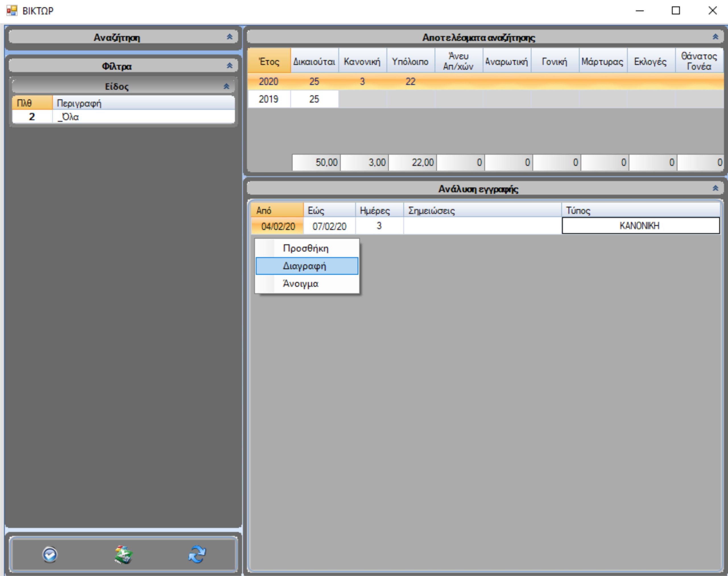Select Διαγραφή in the context menu
Image resolution: width=728 pixels, height=576 pixels.
[305, 266]
